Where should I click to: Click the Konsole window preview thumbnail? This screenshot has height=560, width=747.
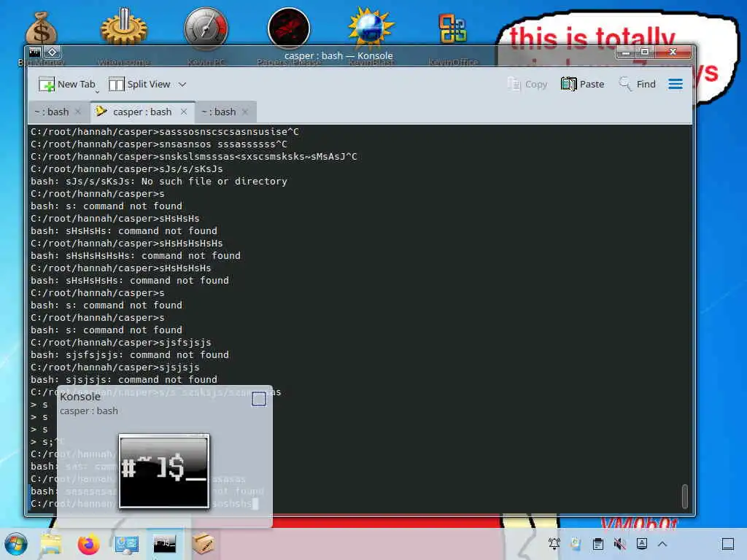[164, 471]
